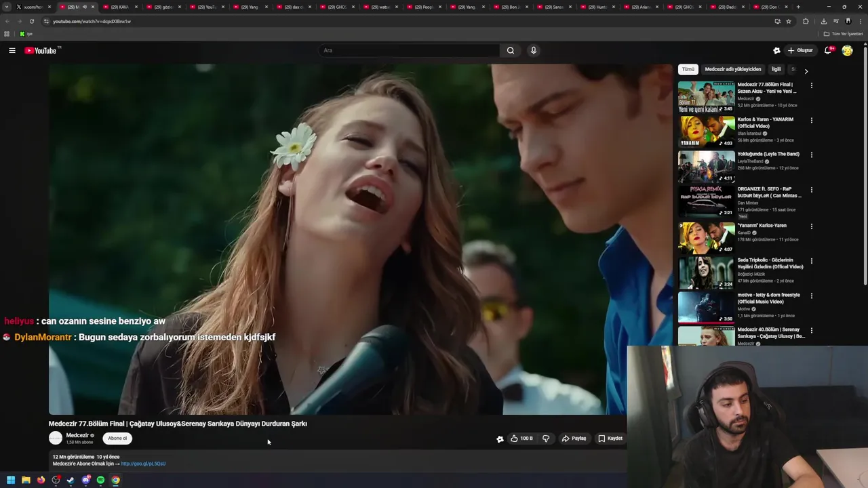Screen dimensions: 868x488
Task: Open Chrome three-dot menu
Action: (860, 21)
